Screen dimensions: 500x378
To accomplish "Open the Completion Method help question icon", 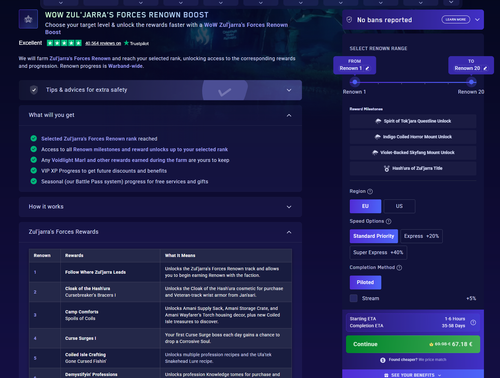I will [x=399, y=268].
